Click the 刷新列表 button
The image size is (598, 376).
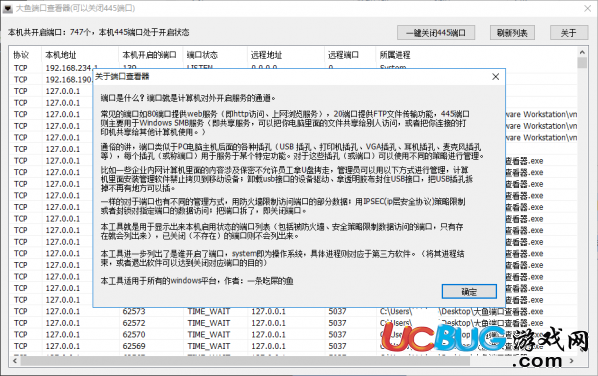[x=512, y=33]
